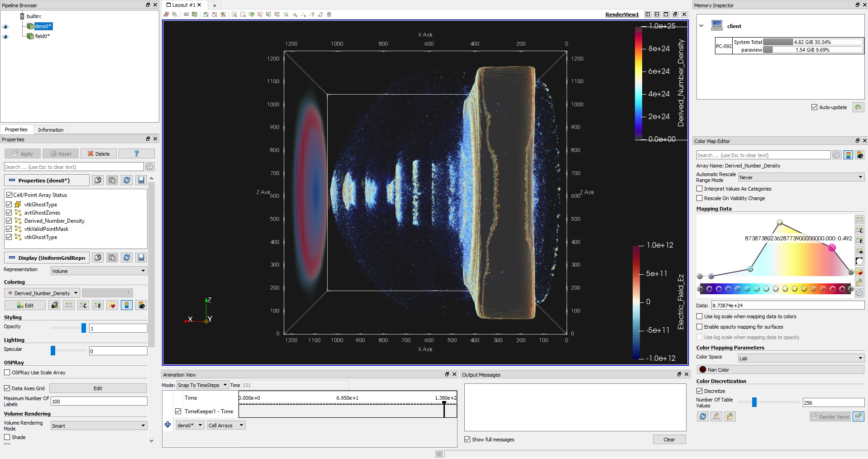Click advanced gear icon next to Properties search
This screenshot has height=459, width=868.
point(150,167)
